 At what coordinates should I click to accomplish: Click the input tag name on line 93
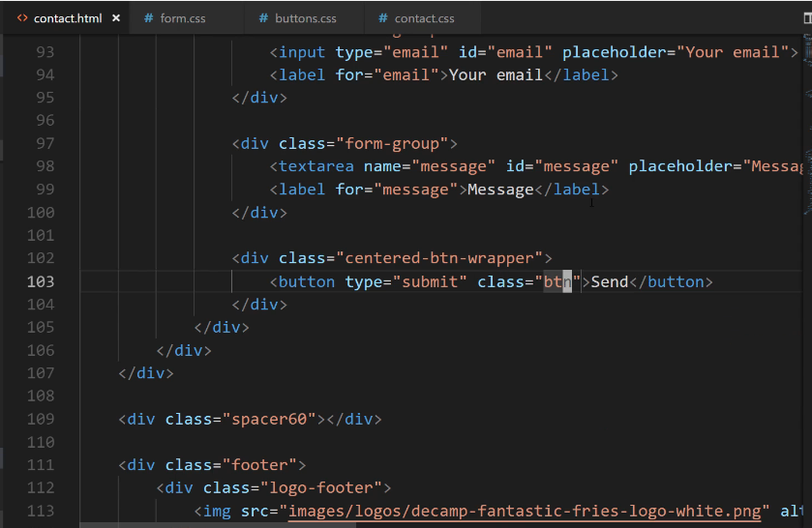pyautogui.click(x=302, y=52)
